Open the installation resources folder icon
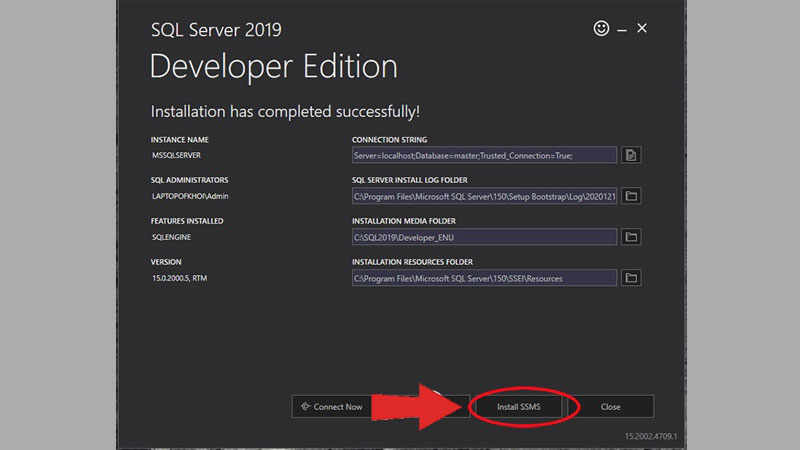The width and height of the screenshot is (800, 450). 631,278
